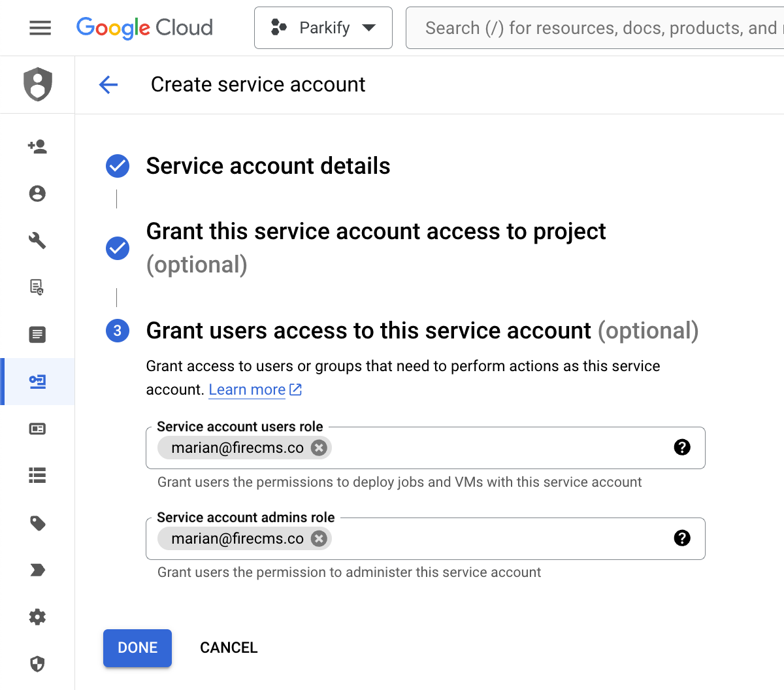Open the Roles list icon in sidebar

[37, 476]
